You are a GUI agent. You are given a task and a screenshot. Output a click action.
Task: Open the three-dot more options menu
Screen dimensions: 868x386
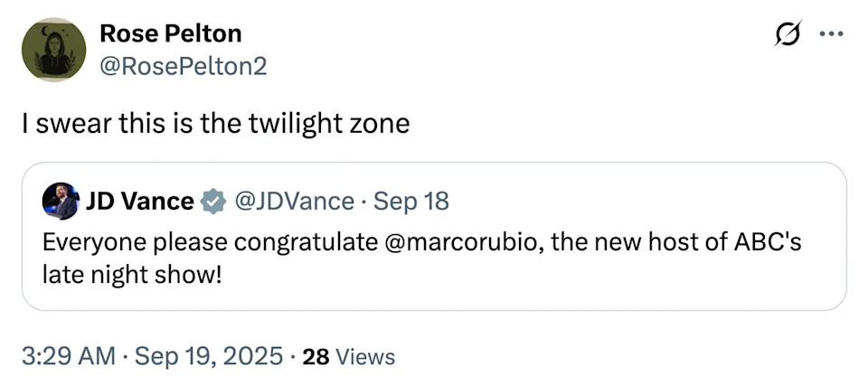[x=829, y=35]
